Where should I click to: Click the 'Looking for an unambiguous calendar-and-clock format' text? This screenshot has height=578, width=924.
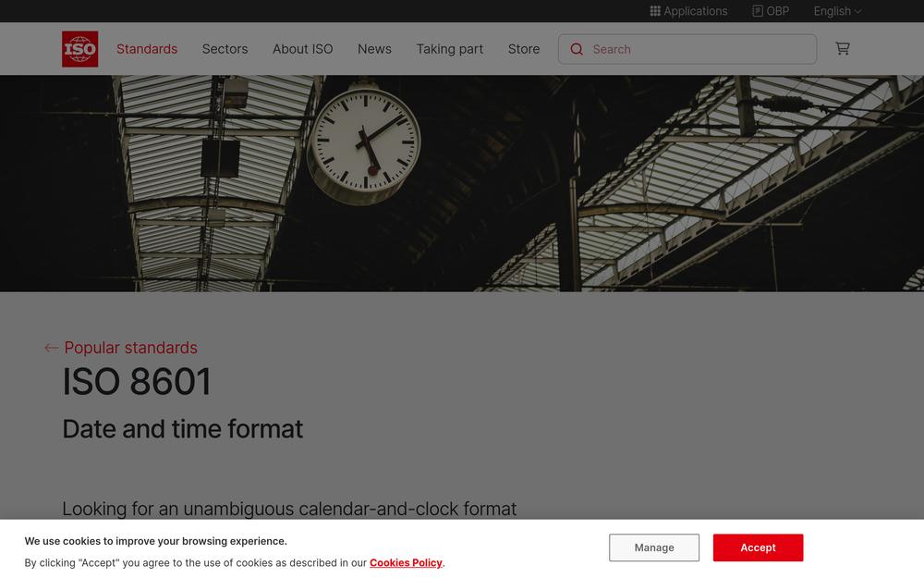[x=289, y=509]
